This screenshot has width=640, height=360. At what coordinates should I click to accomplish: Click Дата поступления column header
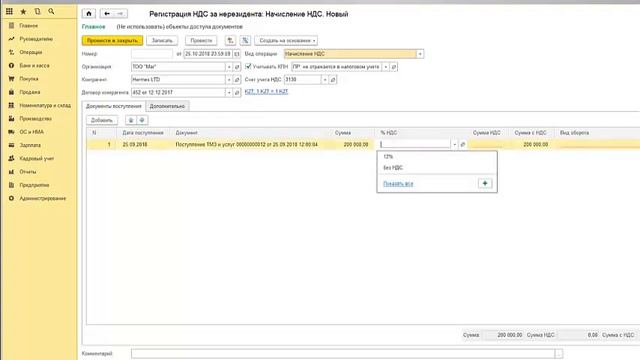point(143,133)
